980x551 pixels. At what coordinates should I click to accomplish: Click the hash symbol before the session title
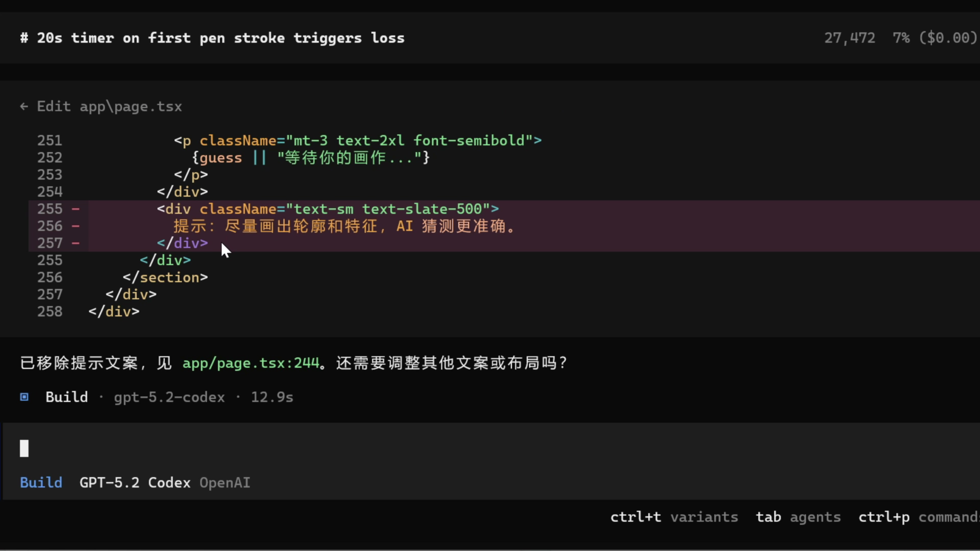coord(24,38)
